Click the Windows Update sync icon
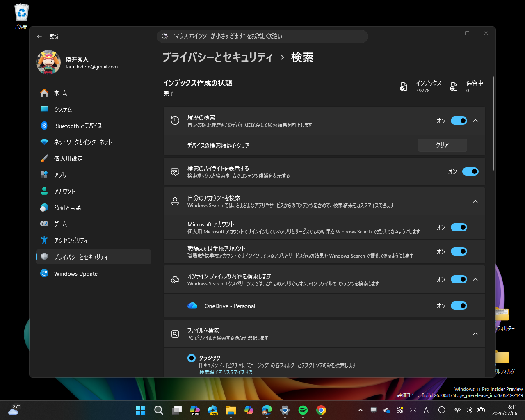 tap(44, 274)
